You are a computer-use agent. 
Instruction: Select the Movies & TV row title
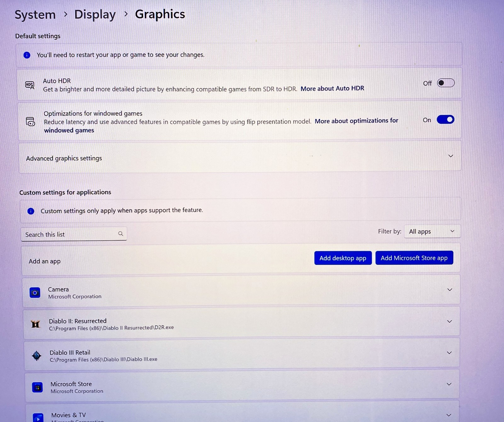tap(68, 415)
